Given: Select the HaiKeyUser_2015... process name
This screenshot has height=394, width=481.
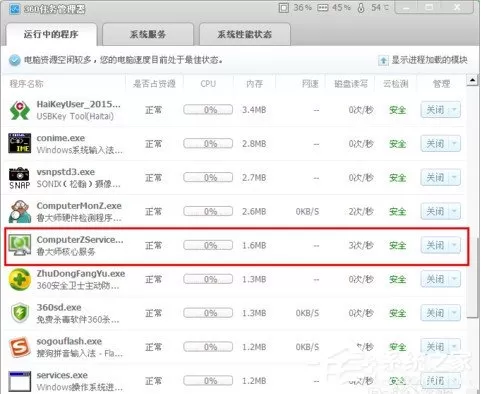Looking at the screenshot, I should point(78,104).
